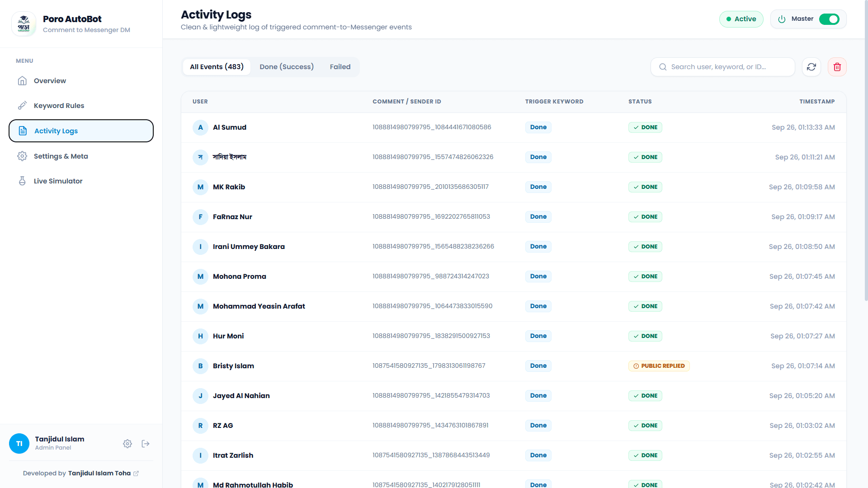Image resolution: width=868 pixels, height=488 pixels.
Task: Show the Failed events tab
Action: pos(340,67)
